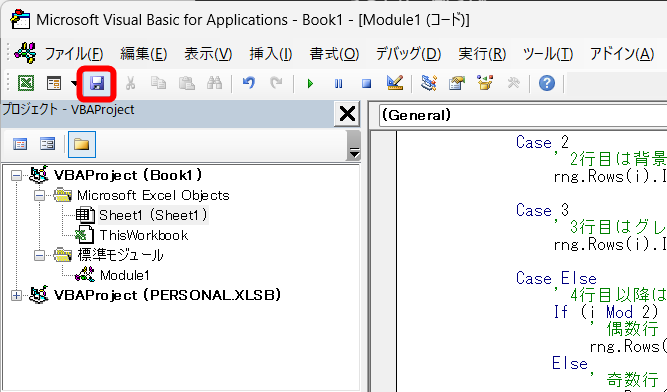Click the Case 2 code line
Screen dimensions: 667x392
click(542, 142)
